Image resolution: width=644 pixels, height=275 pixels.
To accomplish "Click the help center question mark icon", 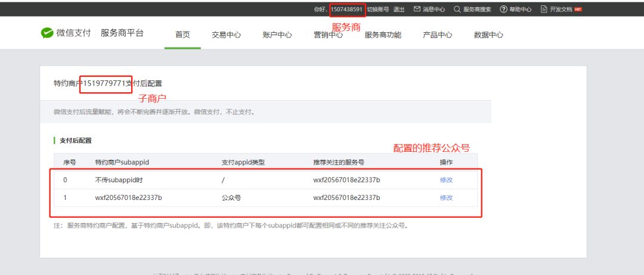I will click(x=503, y=9).
